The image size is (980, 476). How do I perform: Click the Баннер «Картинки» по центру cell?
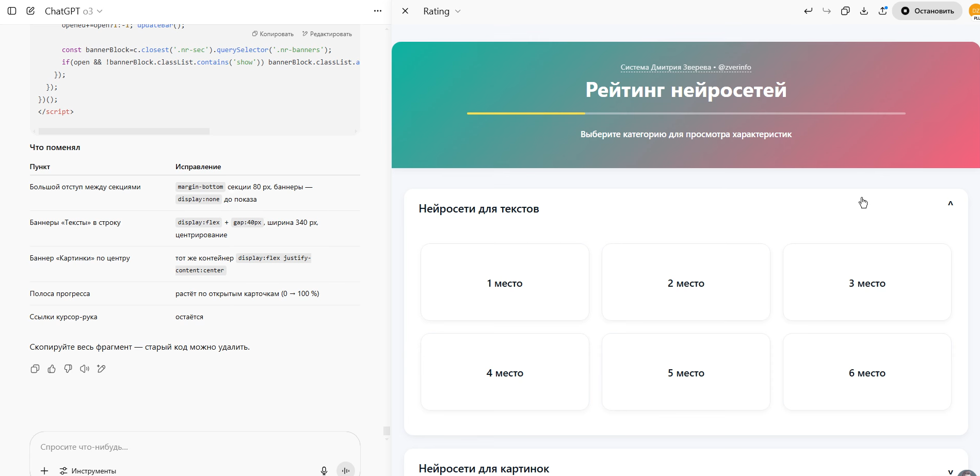click(x=80, y=258)
